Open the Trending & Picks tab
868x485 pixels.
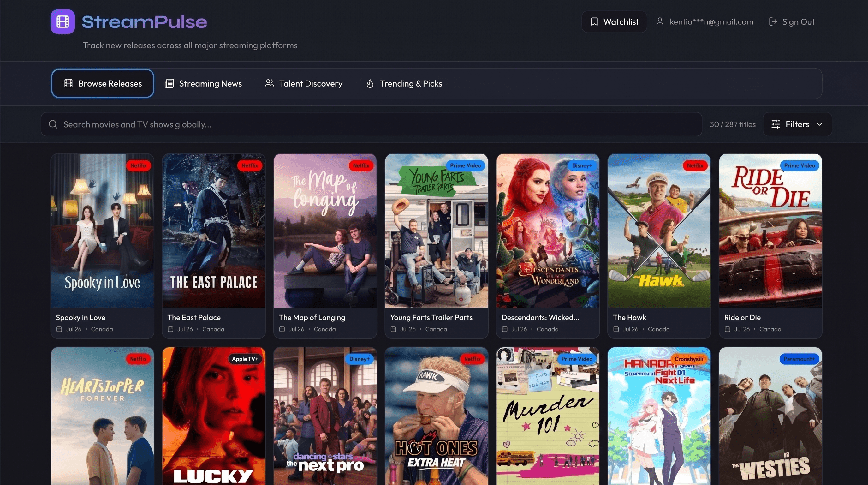404,83
